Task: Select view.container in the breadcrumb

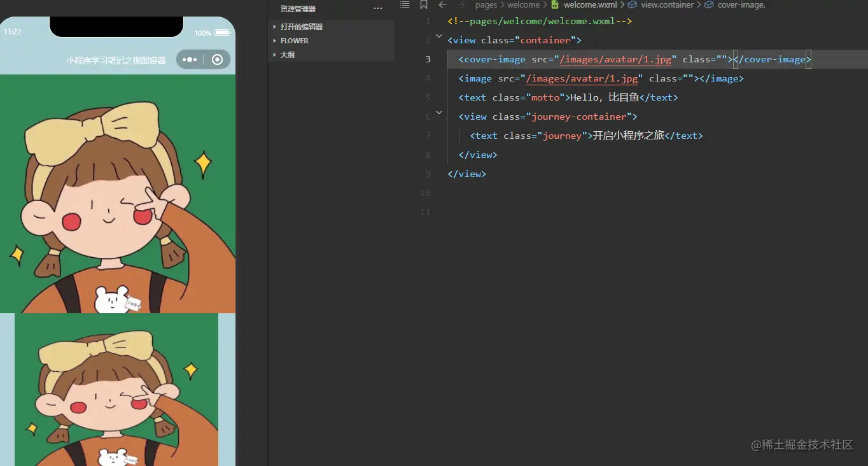Action: point(667,4)
